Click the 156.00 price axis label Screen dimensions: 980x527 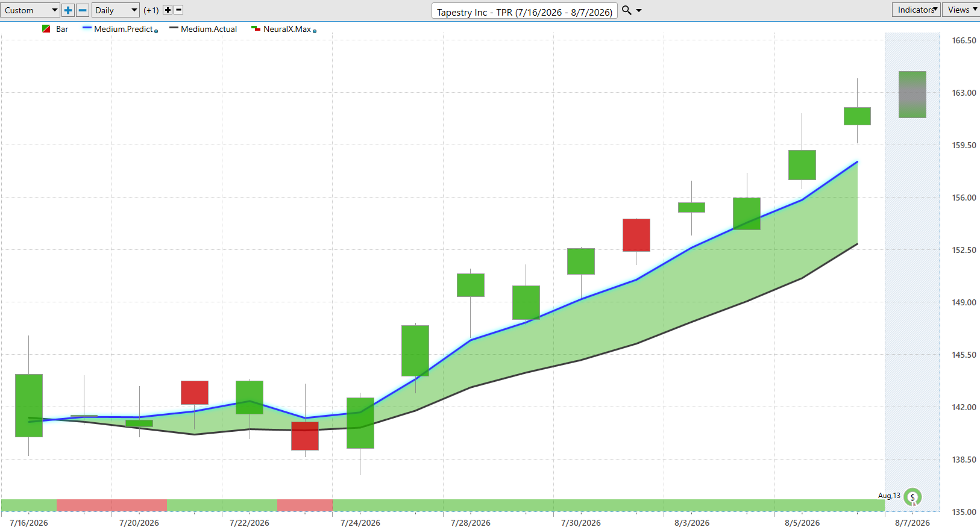pos(964,198)
